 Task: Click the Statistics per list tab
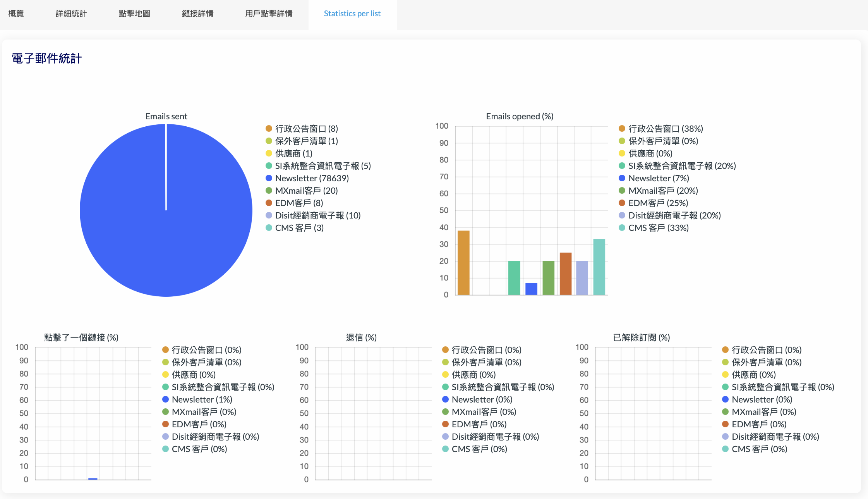(352, 14)
